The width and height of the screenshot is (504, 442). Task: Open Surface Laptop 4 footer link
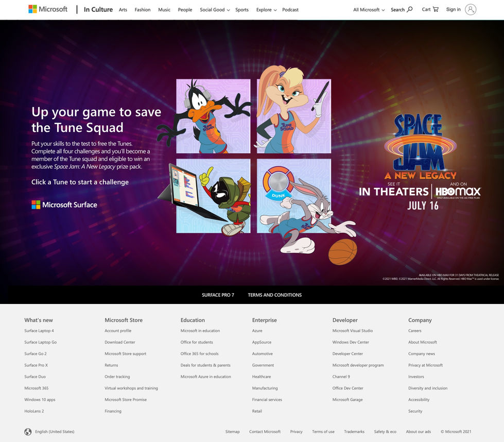pyautogui.click(x=39, y=331)
